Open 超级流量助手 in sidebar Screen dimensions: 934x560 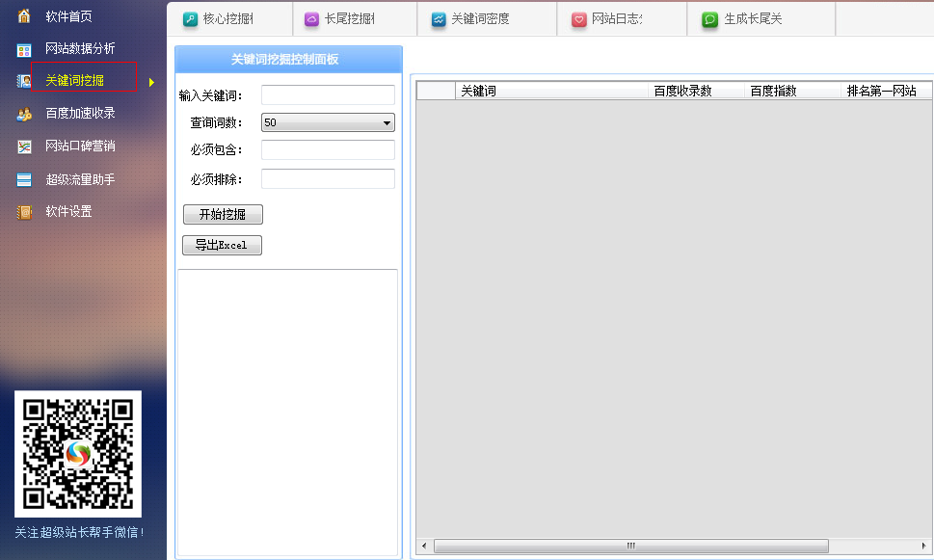[80, 179]
